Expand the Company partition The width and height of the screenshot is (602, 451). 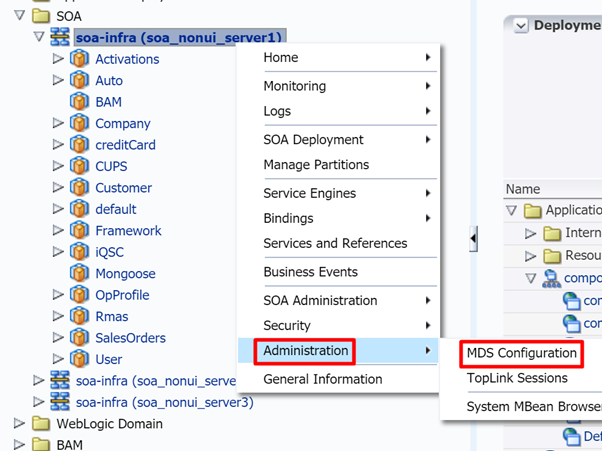58,123
